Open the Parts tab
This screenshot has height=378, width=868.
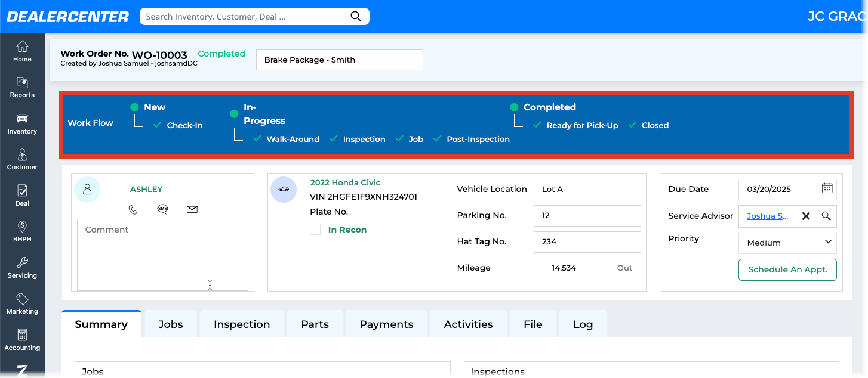pyautogui.click(x=315, y=324)
